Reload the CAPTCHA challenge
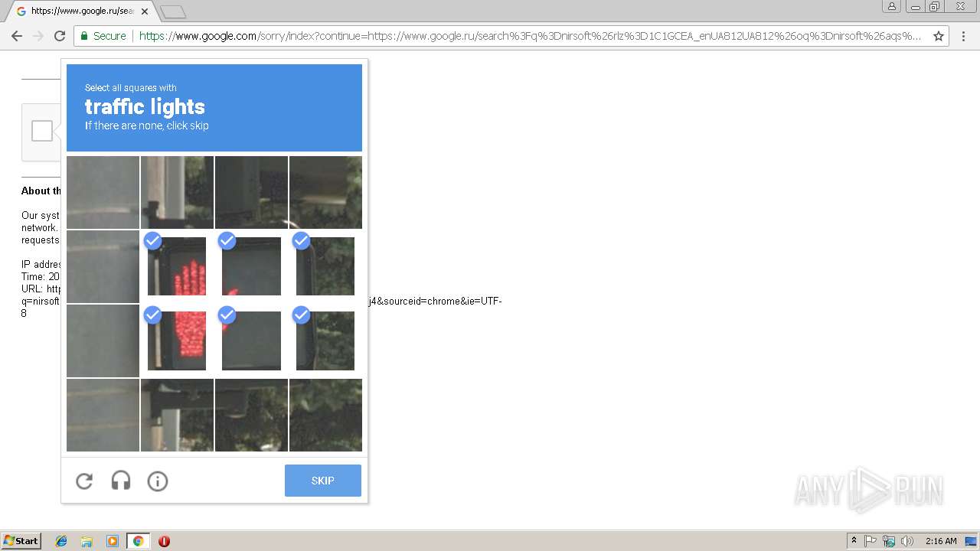The height and width of the screenshot is (551, 980). [x=84, y=481]
